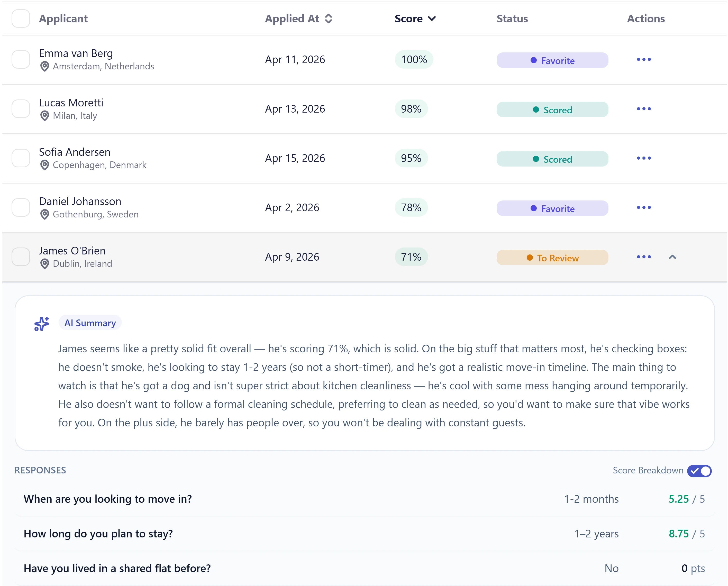Click the RESPONSES section heading
Screen dimensions: 728x586
40,470
